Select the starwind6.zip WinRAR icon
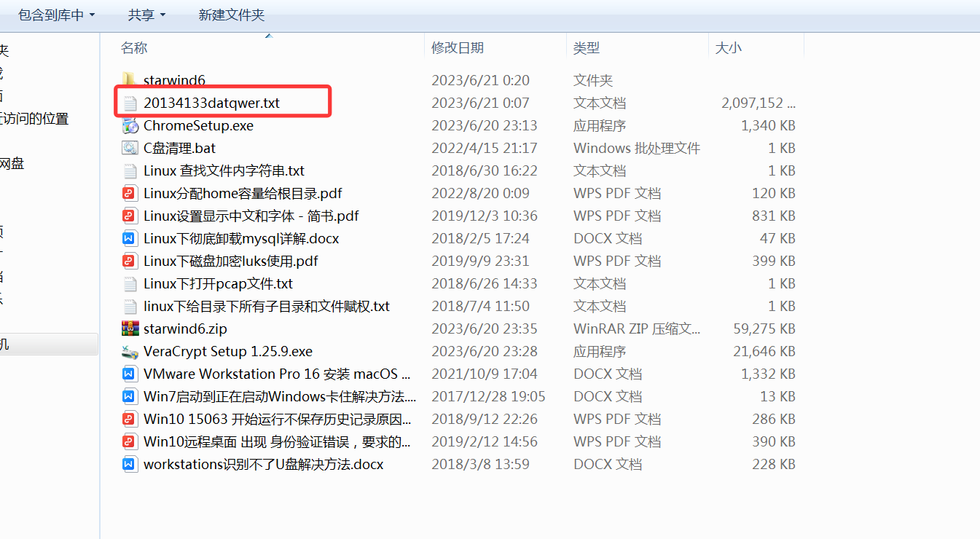Viewport: 980px width, 539px height. [130, 328]
